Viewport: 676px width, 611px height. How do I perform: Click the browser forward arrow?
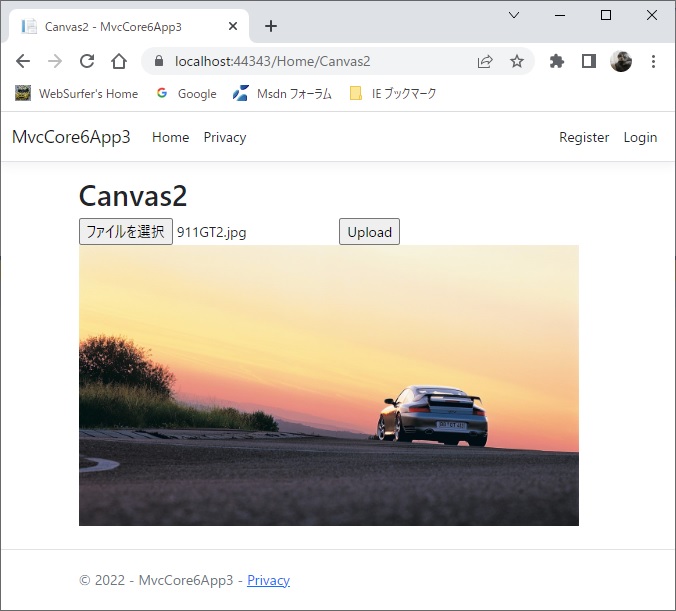pos(55,61)
